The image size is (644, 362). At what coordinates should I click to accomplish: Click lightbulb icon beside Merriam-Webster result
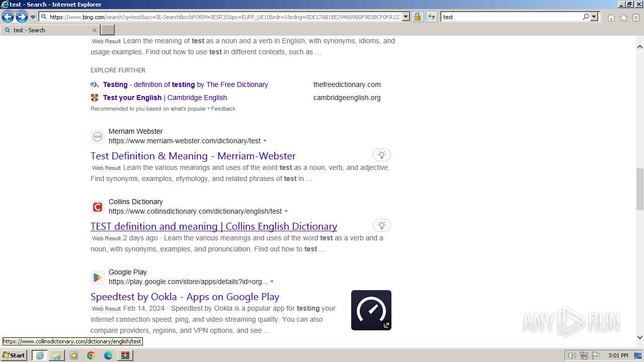[382, 155]
